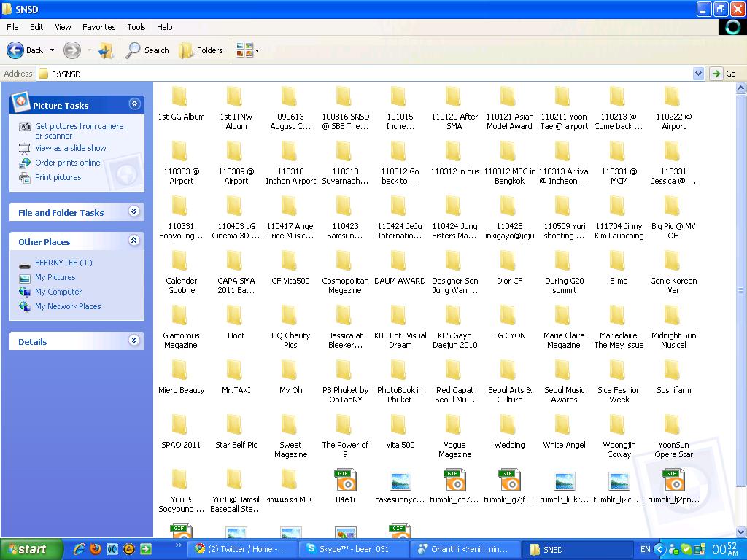
Task: Open the Search toolbar button
Action: 147,50
